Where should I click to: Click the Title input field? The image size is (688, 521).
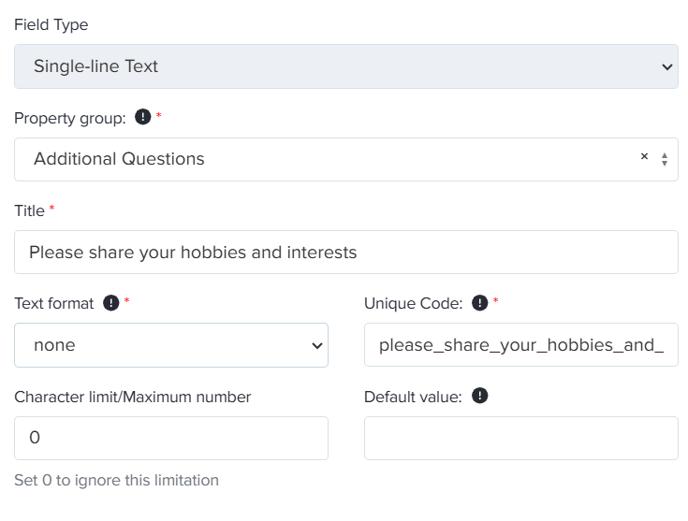[x=346, y=252]
